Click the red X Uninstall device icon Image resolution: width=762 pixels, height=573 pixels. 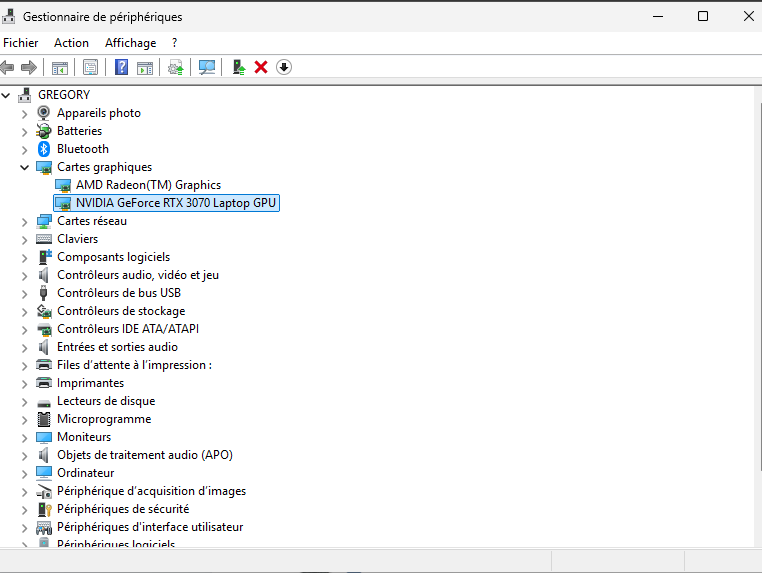click(x=261, y=67)
